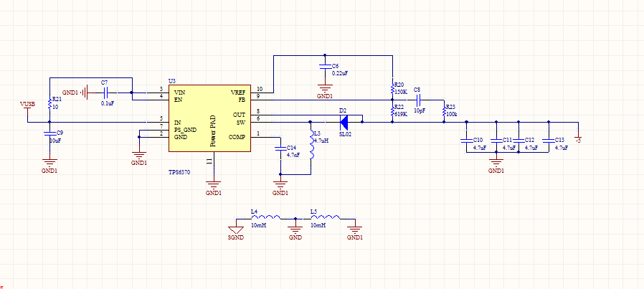Click the R21 designator label

click(57, 100)
